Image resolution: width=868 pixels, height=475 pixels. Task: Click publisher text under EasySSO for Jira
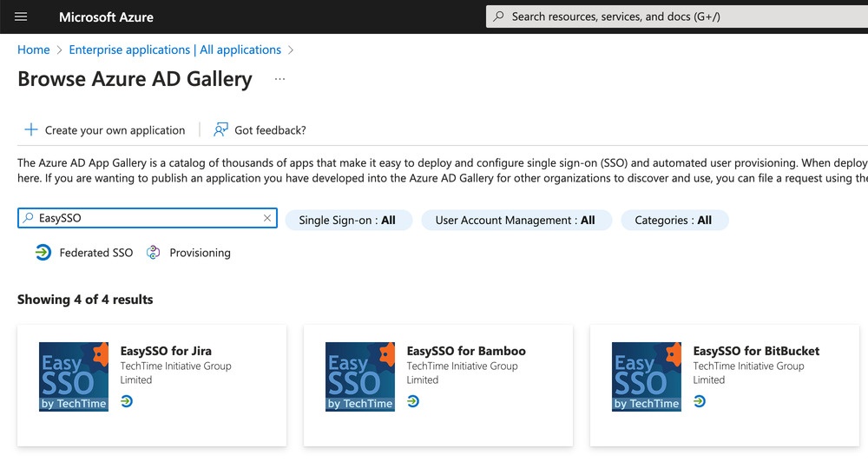(x=175, y=373)
